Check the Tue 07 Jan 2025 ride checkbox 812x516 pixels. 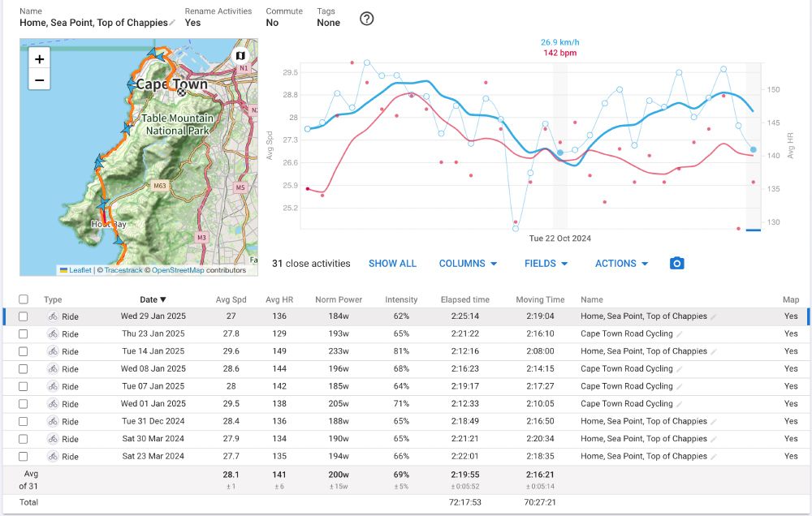pos(24,387)
